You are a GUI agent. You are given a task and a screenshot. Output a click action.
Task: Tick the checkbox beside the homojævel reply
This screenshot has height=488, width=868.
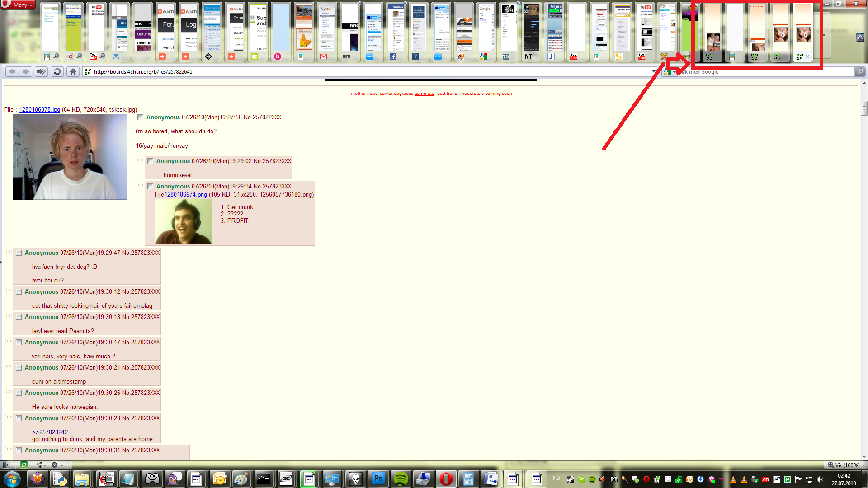pyautogui.click(x=151, y=161)
